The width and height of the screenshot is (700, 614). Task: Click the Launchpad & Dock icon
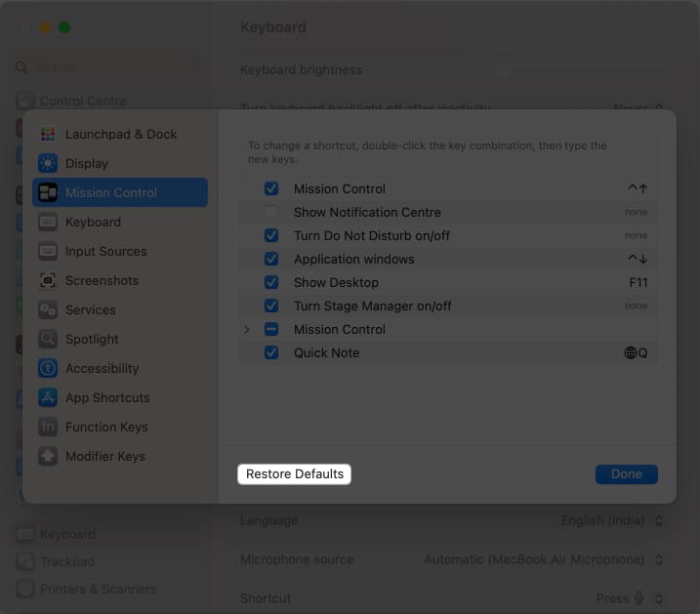48,134
